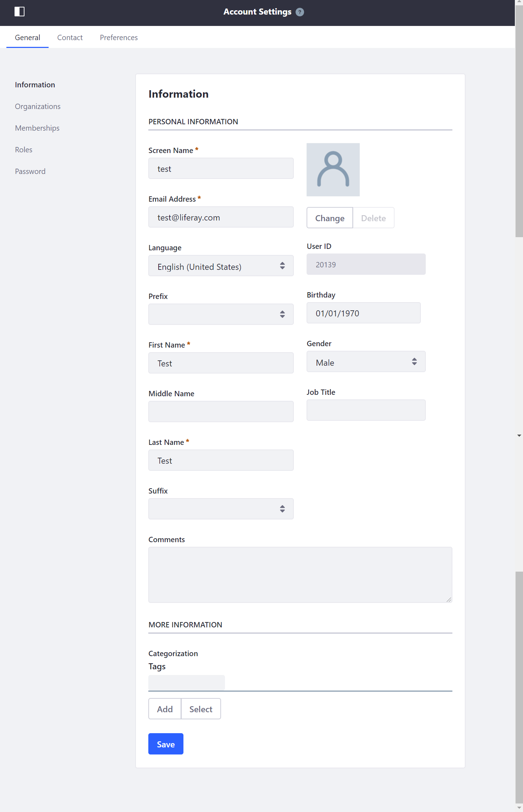Open the Memberships section
This screenshot has height=812, width=523.
point(37,128)
